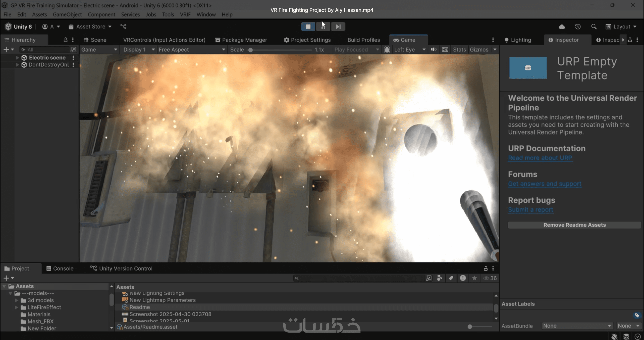Open the Read more about URP link
The height and width of the screenshot is (340, 644).
[x=540, y=158]
